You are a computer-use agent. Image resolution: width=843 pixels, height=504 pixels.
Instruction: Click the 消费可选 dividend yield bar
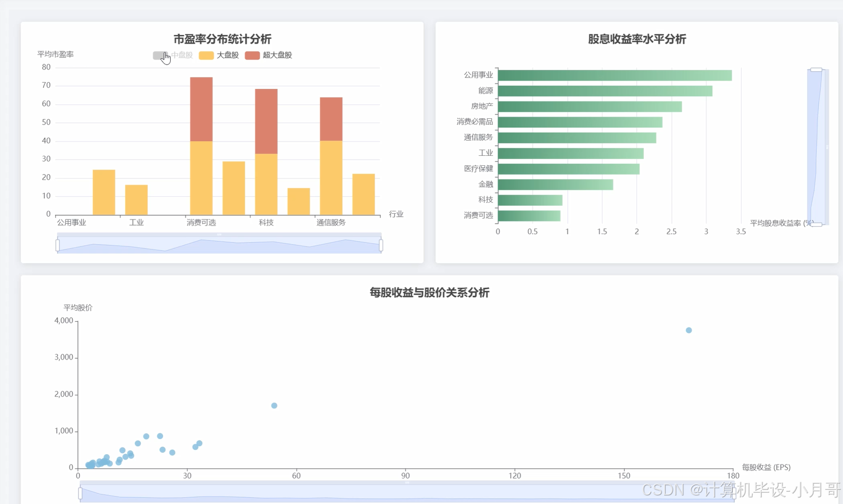[x=529, y=216]
